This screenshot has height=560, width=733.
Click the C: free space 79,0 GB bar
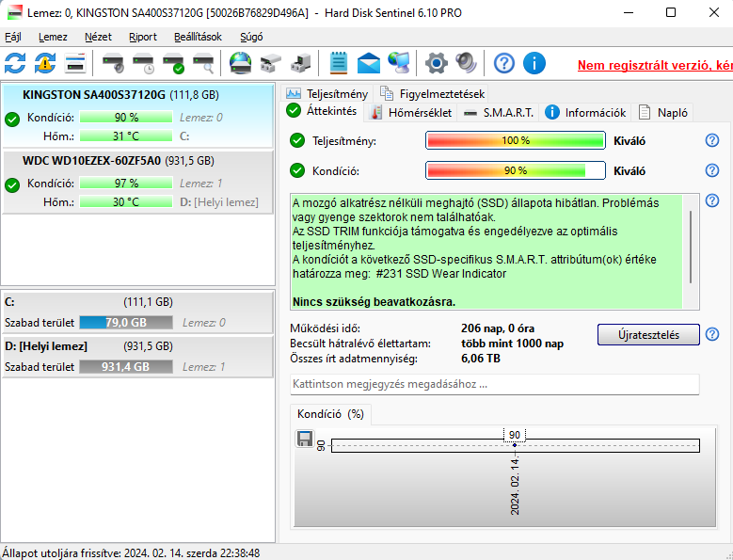click(x=126, y=323)
